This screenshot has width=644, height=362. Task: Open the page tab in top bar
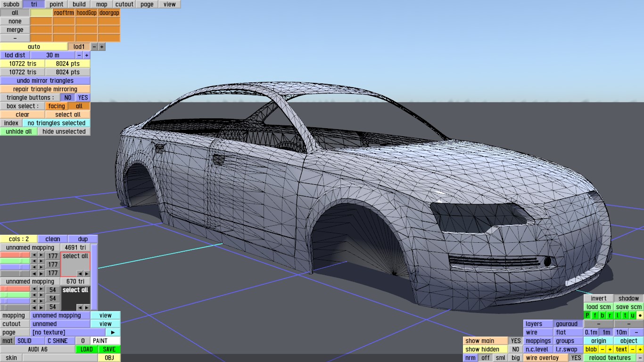[147, 4]
